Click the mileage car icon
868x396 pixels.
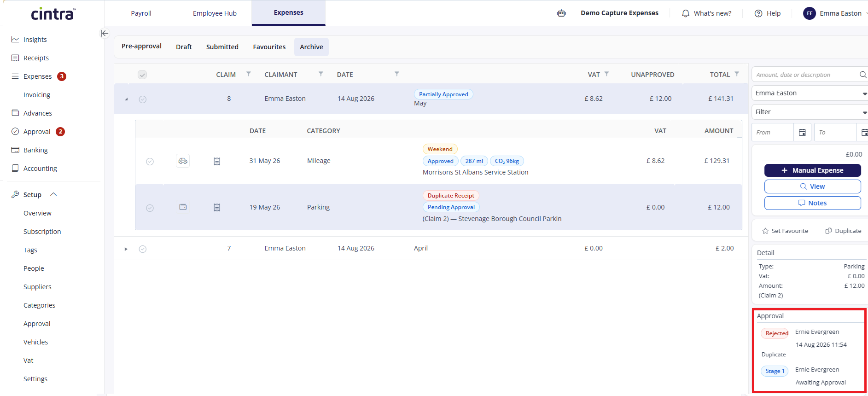point(183,161)
